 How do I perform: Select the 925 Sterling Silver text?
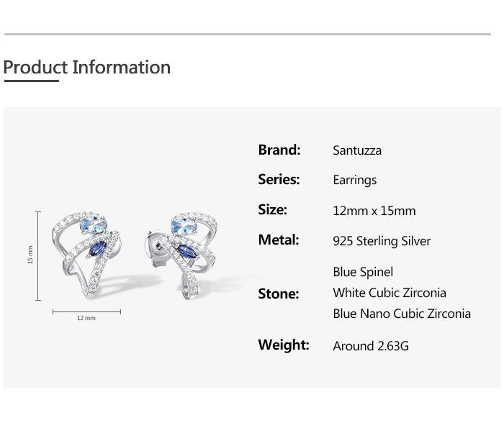coord(382,241)
